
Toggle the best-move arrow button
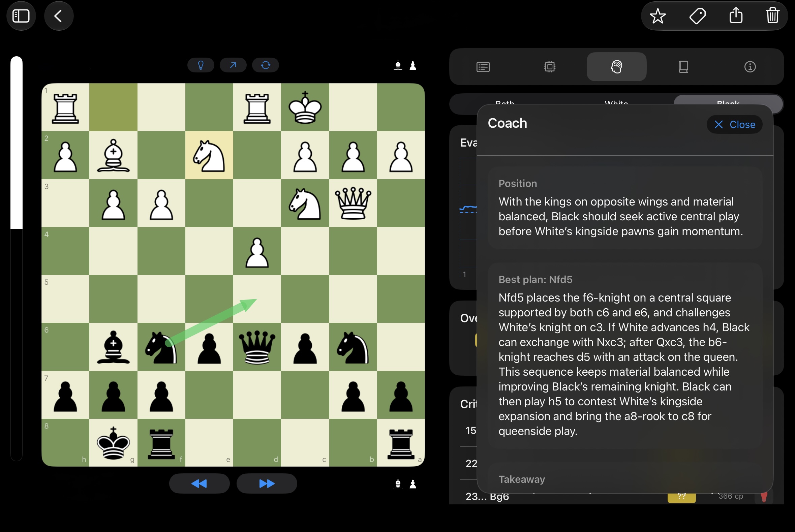point(233,65)
